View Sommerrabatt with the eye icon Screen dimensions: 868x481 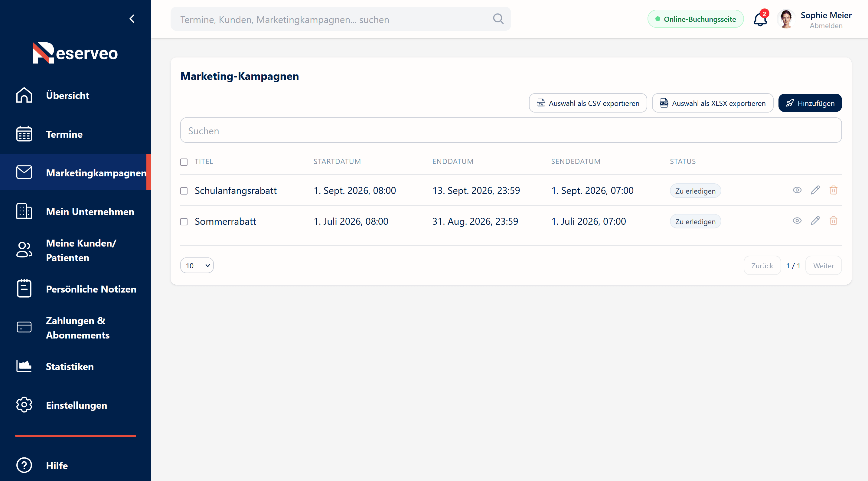tap(797, 221)
